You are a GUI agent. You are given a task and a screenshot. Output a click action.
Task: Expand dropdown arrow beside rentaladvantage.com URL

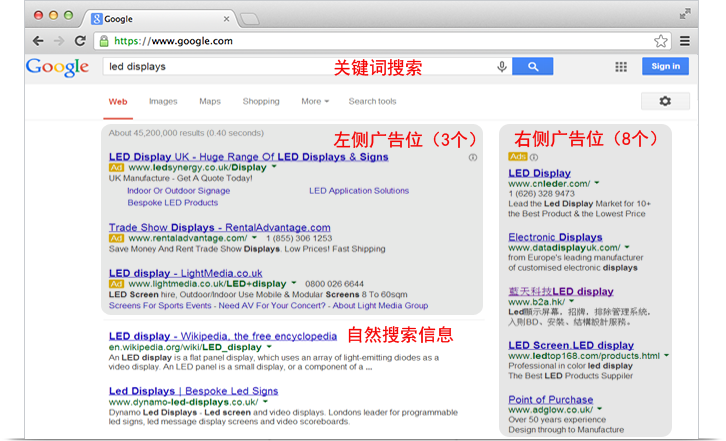pyautogui.click(x=254, y=237)
